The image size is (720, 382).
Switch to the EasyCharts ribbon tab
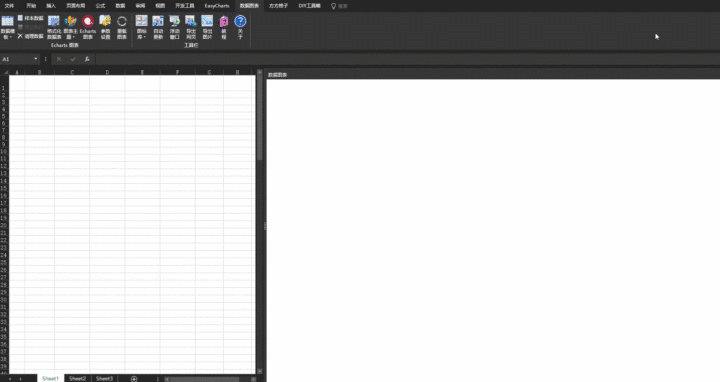[x=217, y=6]
